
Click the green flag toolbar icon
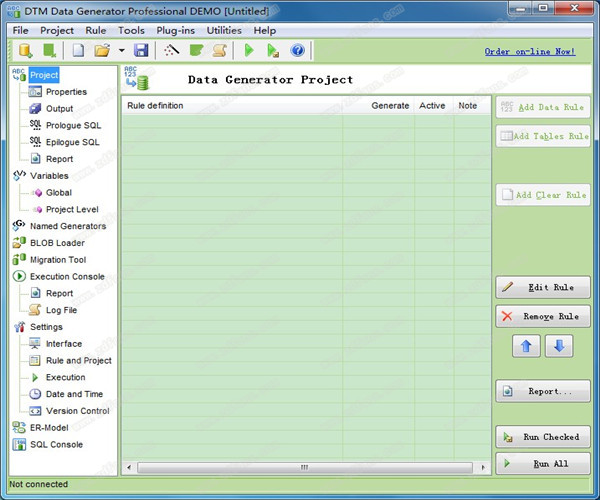tap(196, 50)
